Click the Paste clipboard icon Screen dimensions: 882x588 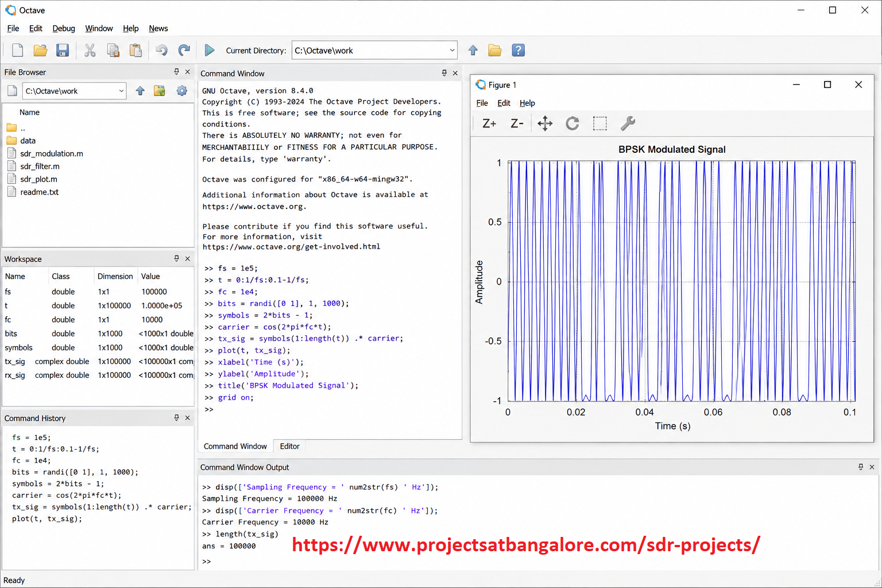[136, 51]
